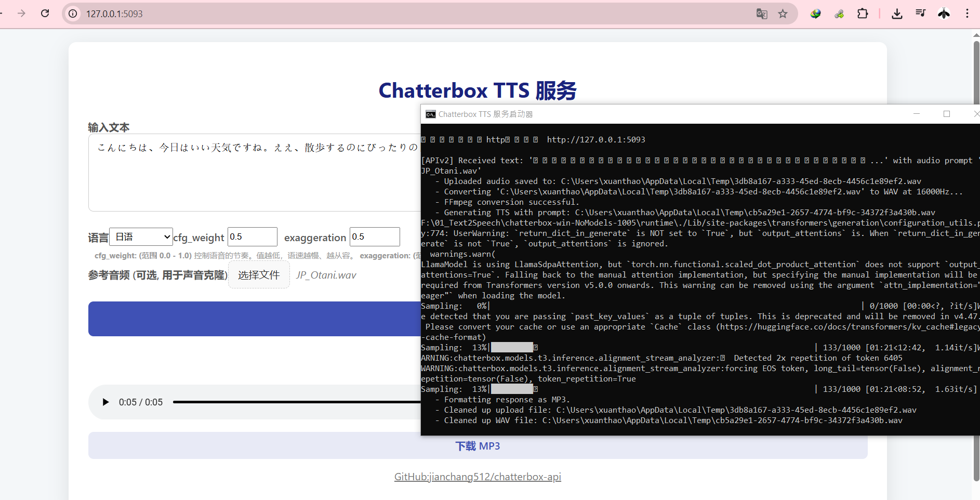This screenshot has height=500, width=980.
Task: Click the bee profile avatar
Action: pyautogui.click(x=944, y=14)
